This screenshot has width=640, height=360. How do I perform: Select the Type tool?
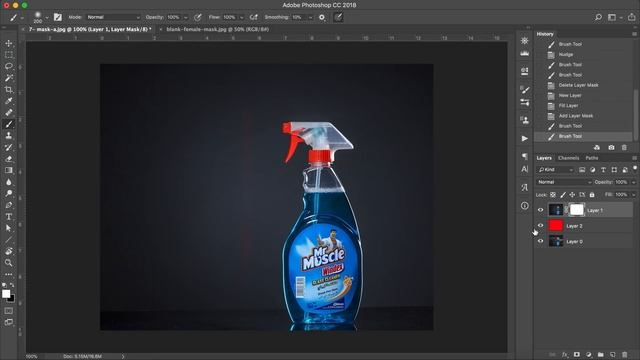[x=9, y=217]
